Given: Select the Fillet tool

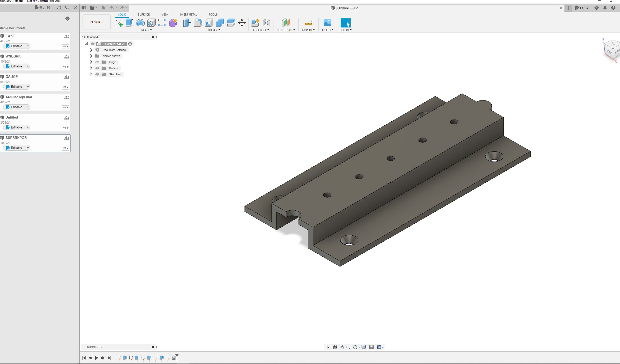Looking at the screenshot, I should (198, 23).
